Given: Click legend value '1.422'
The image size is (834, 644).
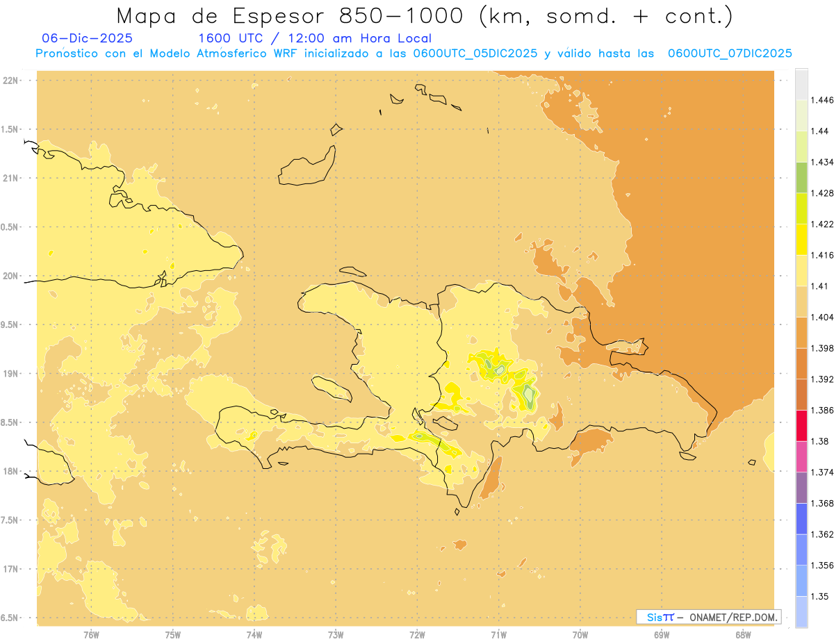Looking at the screenshot, I should 823,224.
